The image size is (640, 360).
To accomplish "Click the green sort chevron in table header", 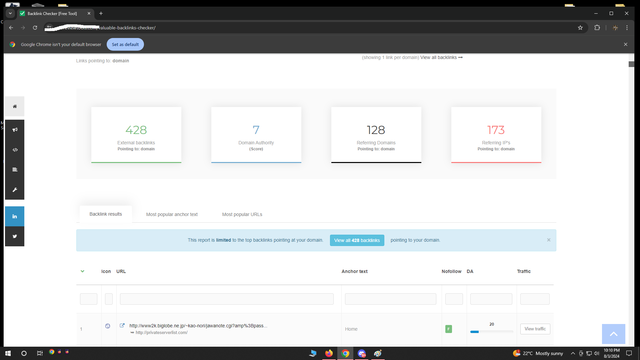I will pos(82,271).
